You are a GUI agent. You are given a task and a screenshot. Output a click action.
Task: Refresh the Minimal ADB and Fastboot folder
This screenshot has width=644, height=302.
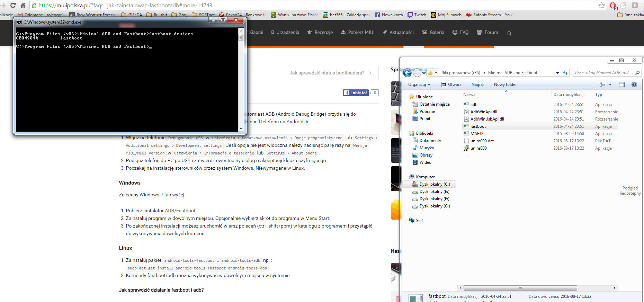pos(565,73)
